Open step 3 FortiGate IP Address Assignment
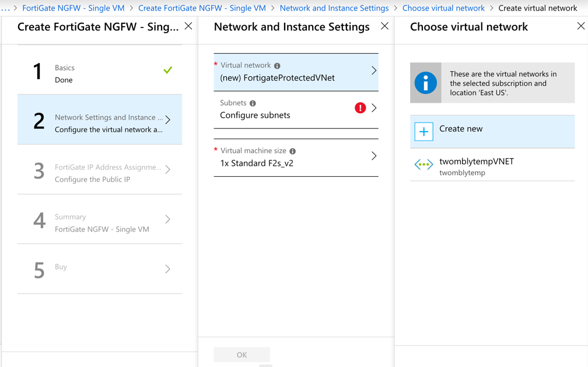588x367 pixels. (x=100, y=169)
